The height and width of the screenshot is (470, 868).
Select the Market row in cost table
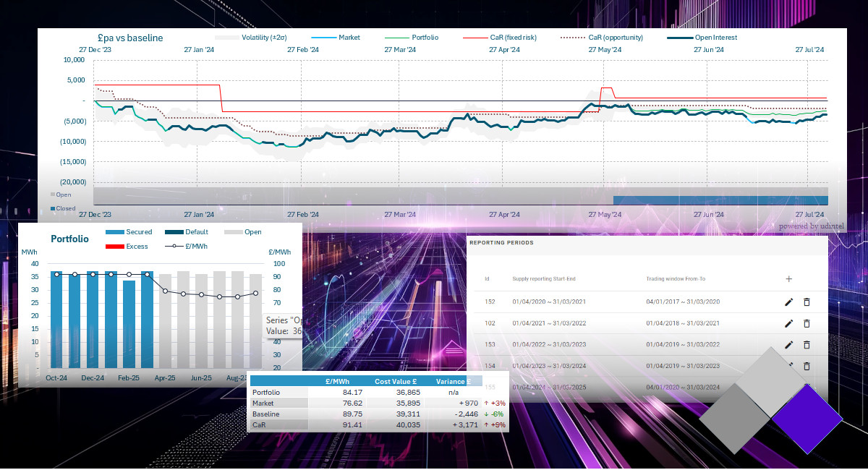coord(263,403)
